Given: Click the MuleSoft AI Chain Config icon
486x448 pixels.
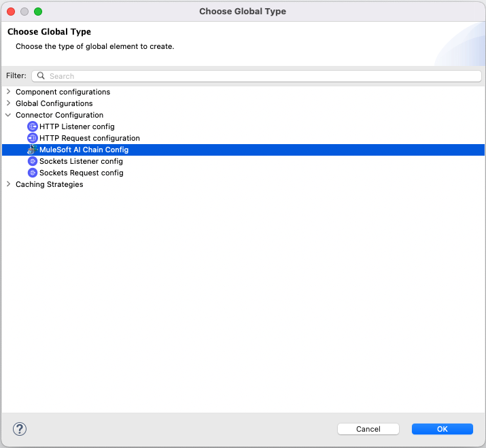Looking at the screenshot, I should pyautogui.click(x=32, y=150).
